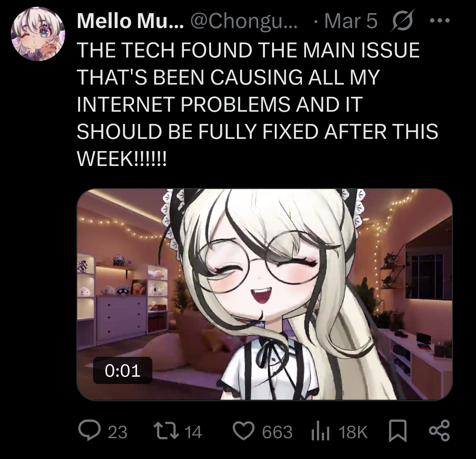The height and width of the screenshot is (459, 476).
Task: Open the Mello Mu... display name
Action: coord(130,21)
